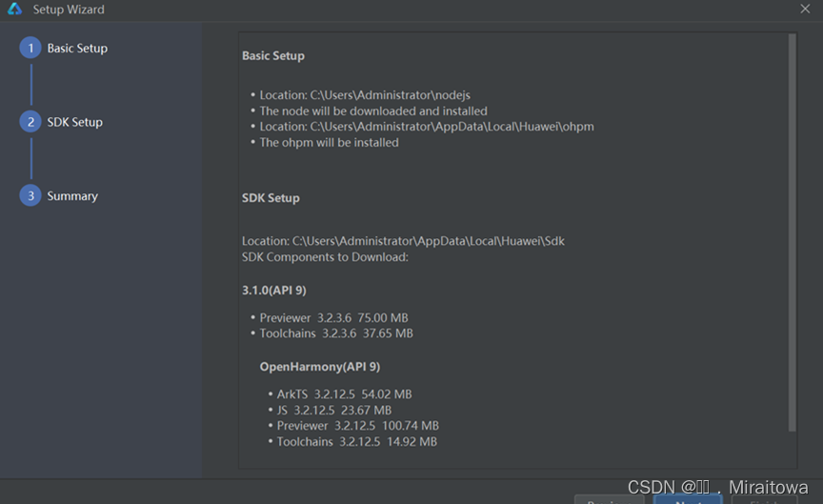Select step 2 circle icon
The image size is (823, 504).
point(30,122)
